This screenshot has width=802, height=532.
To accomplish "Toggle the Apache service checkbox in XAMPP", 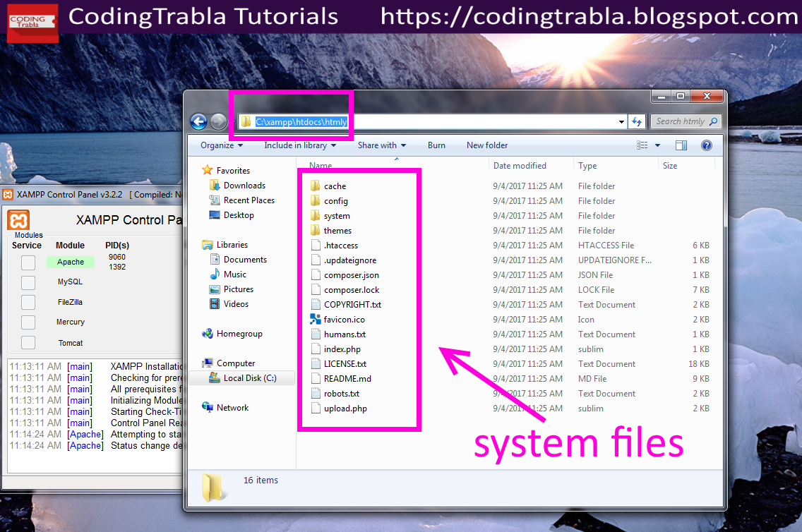I will point(28,262).
